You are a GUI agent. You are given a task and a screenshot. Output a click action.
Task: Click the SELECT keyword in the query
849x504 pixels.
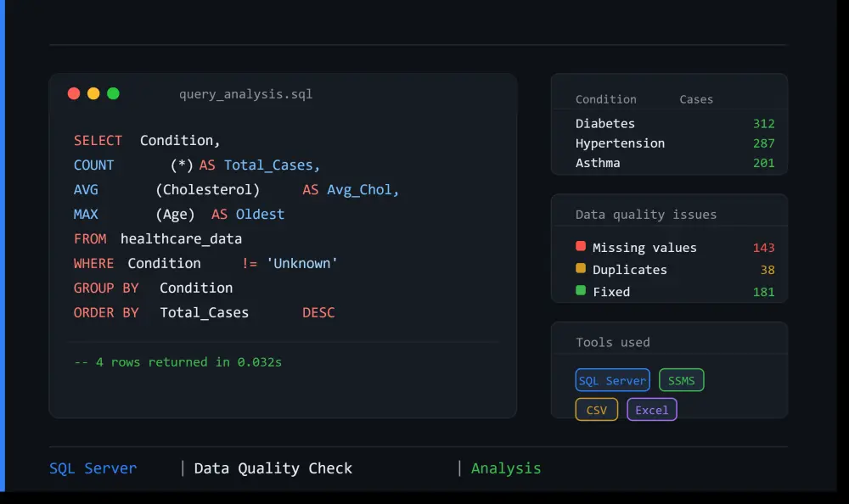[x=98, y=141]
